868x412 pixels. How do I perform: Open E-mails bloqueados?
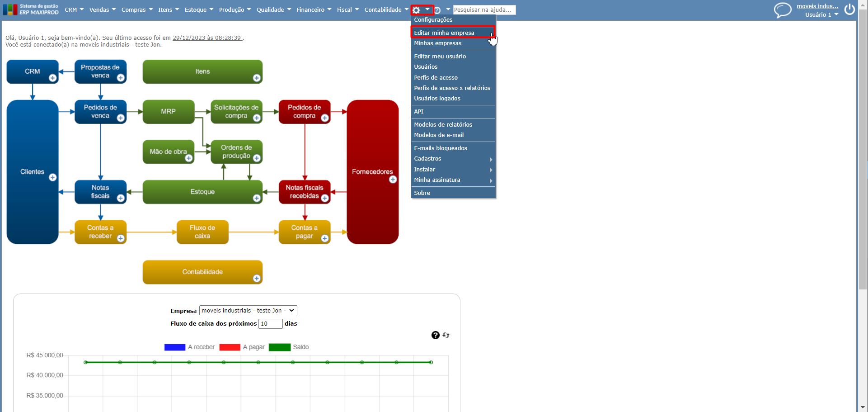(x=453, y=148)
